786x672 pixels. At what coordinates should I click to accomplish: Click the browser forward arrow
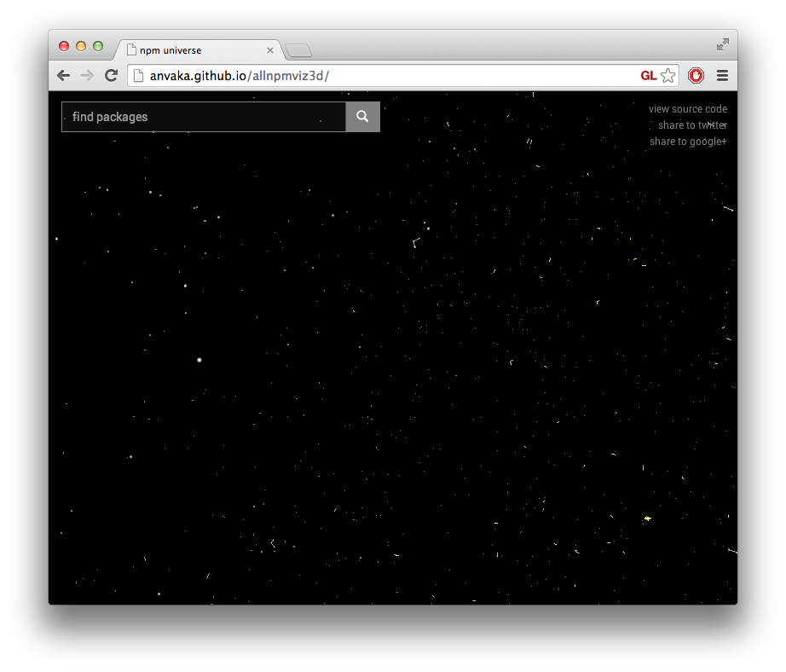click(87, 76)
